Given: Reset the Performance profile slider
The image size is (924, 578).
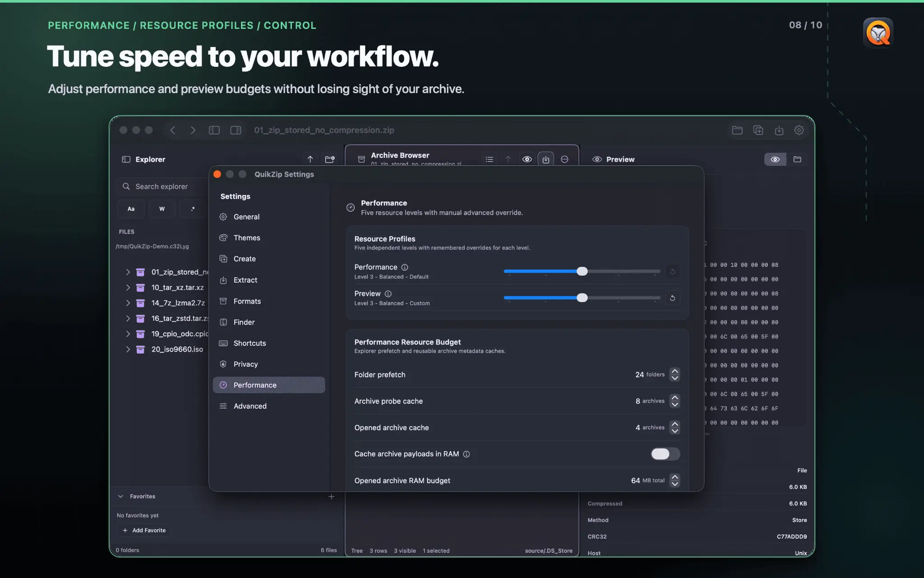Looking at the screenshot, I should coord(672,271).
